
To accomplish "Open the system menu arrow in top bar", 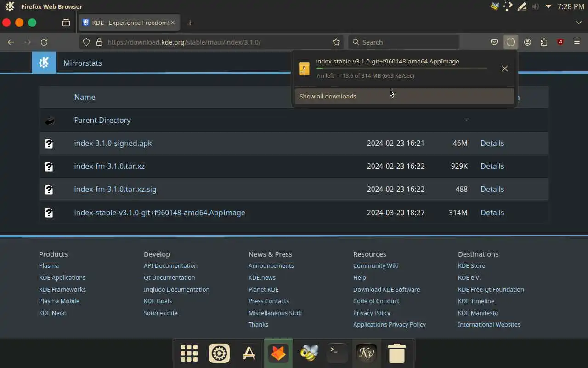I will click(x=548, y=6).
